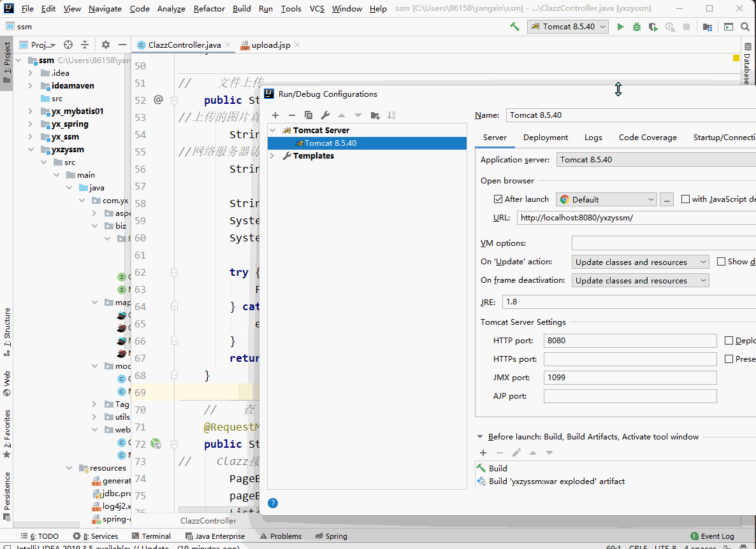
Task: Click browser browse ellipsis button
Action: (667, 199)
